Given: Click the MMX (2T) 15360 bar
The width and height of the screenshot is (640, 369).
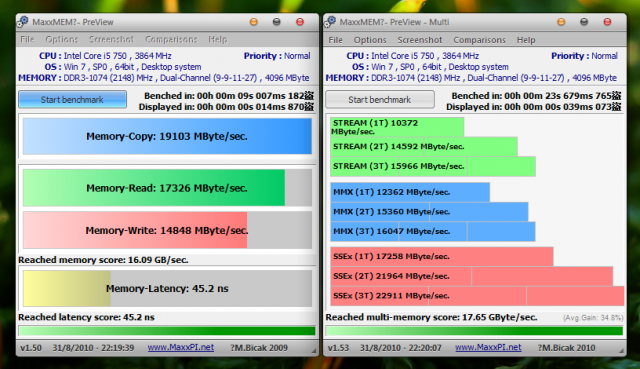Looking at the screenshot, I should [x=429, y=212].
